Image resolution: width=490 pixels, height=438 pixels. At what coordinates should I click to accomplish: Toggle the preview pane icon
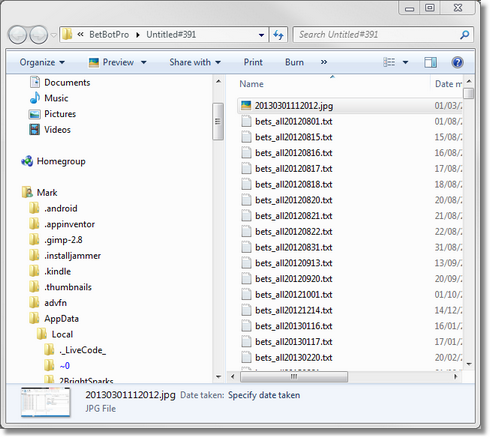click(x=430, y=62)
